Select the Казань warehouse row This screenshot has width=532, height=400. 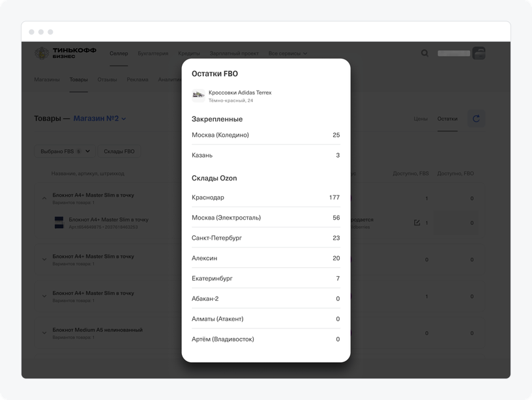pyautogui.click(x=265, y=155)
